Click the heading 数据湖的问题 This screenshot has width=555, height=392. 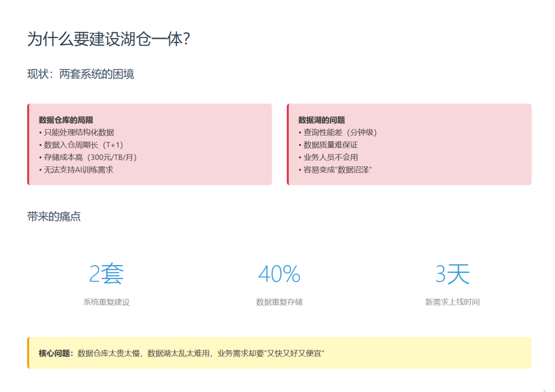(321, 120)
